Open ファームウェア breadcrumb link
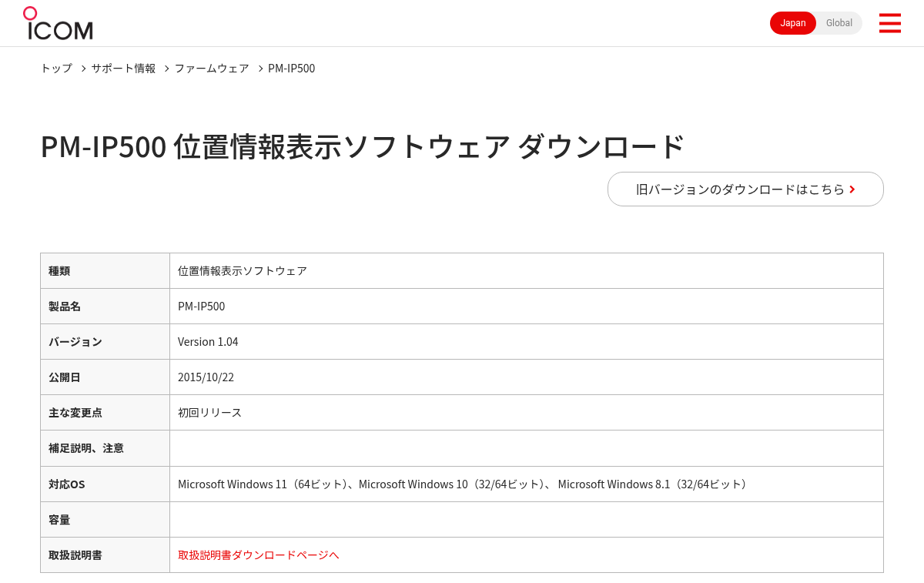The image size is (924, 583). 212,69
